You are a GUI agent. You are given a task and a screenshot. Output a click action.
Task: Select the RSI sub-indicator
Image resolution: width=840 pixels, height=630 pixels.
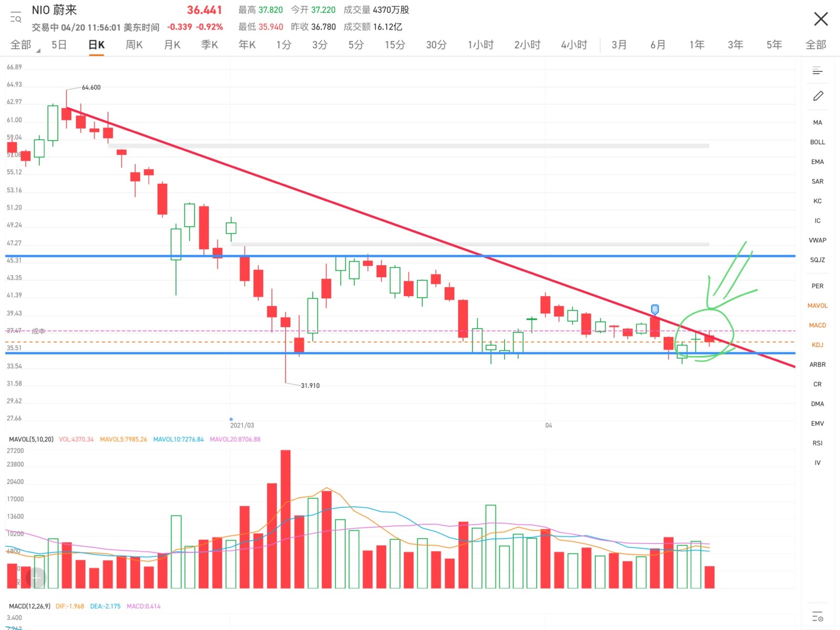coord(817,443)
